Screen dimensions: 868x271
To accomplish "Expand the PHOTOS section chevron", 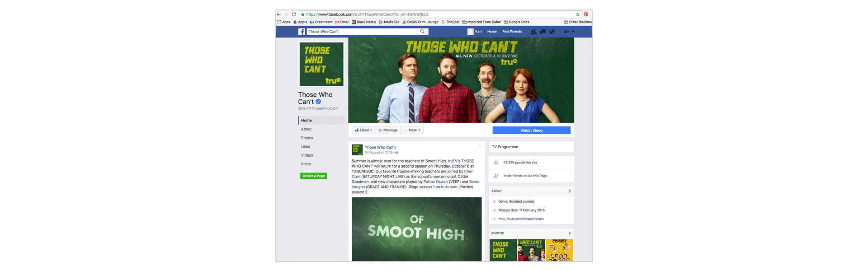I will pyautogui.click(x=570, y=233).
